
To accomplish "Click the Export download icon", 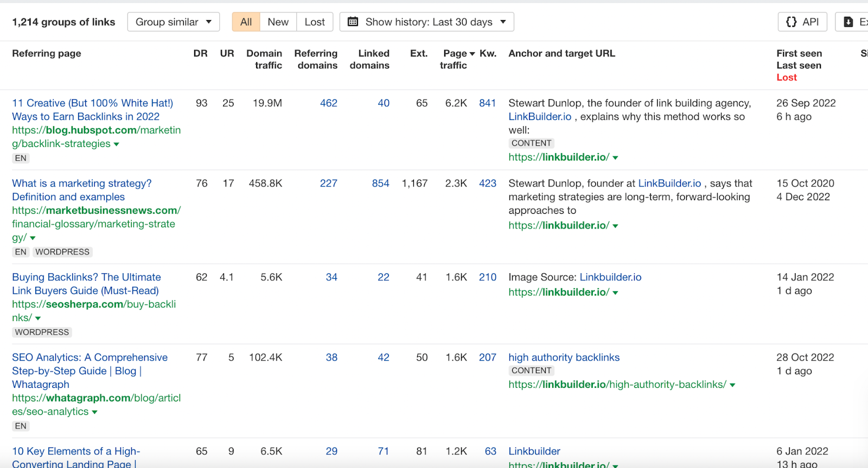I will pyautogui.click(x=848, y=22).
